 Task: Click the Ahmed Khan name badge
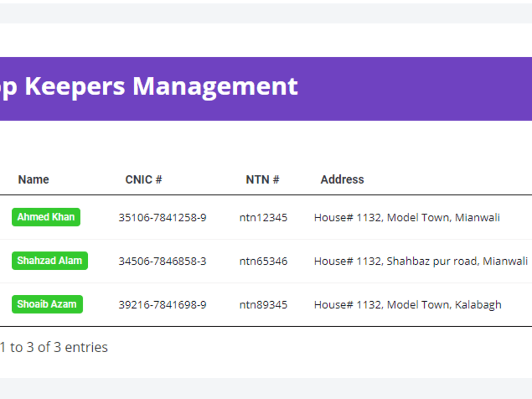pyautogui.click(x=46, y=217)
